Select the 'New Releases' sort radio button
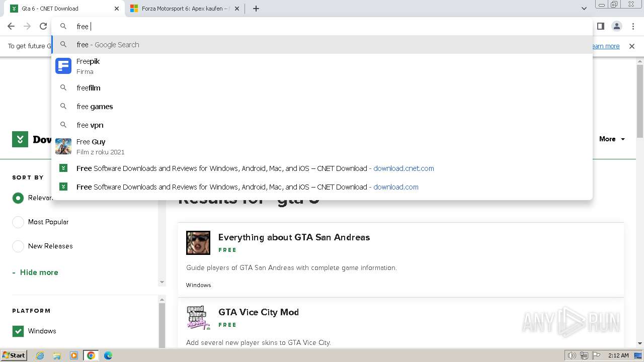 18,246
